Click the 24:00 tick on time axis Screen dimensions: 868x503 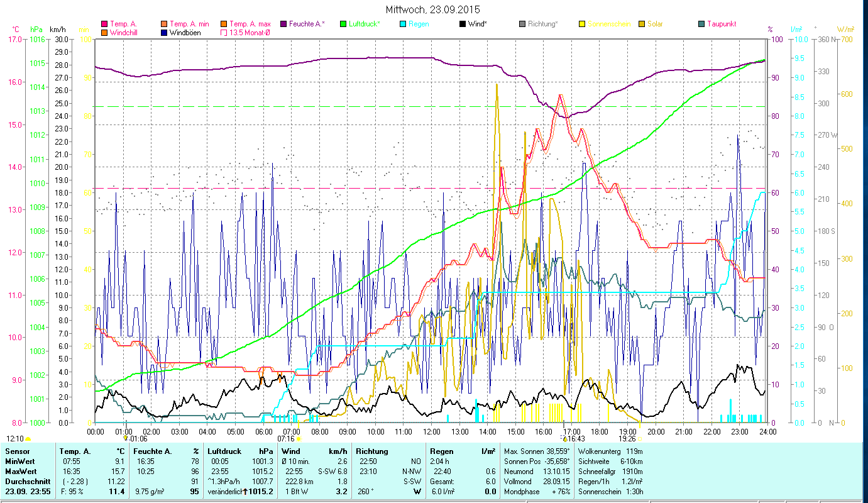pos(767,431)
